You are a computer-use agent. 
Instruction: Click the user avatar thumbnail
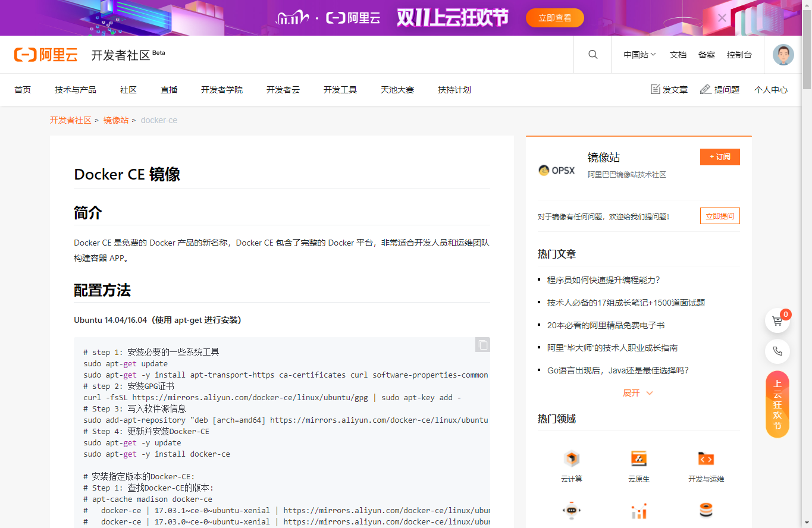pyautogui.click(x=783, y=54)
